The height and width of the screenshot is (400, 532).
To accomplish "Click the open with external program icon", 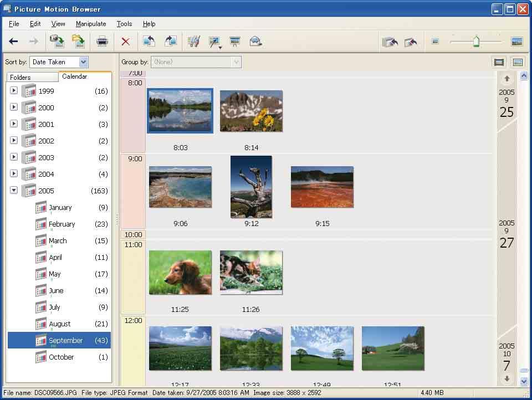I will pyautogui.click(x=215, y=42).
